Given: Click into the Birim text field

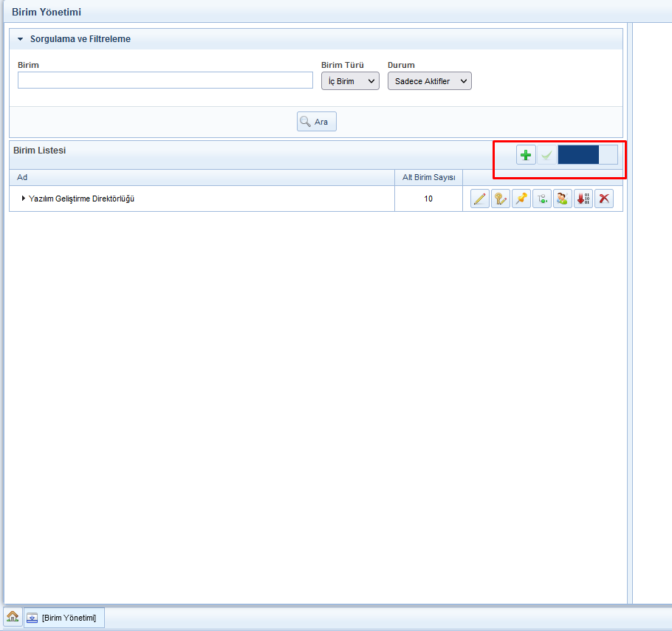Looking at the screenshot, I should click(x=165, y=80).
